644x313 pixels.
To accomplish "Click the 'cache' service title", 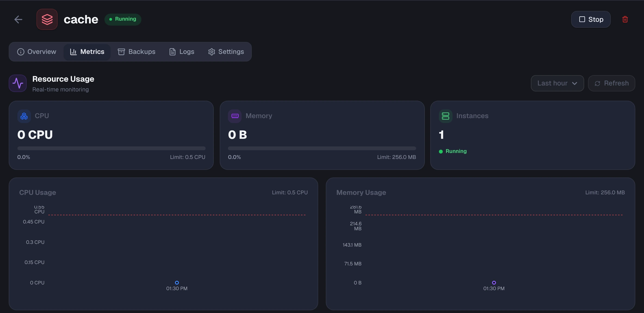I will tap(81, 20).
